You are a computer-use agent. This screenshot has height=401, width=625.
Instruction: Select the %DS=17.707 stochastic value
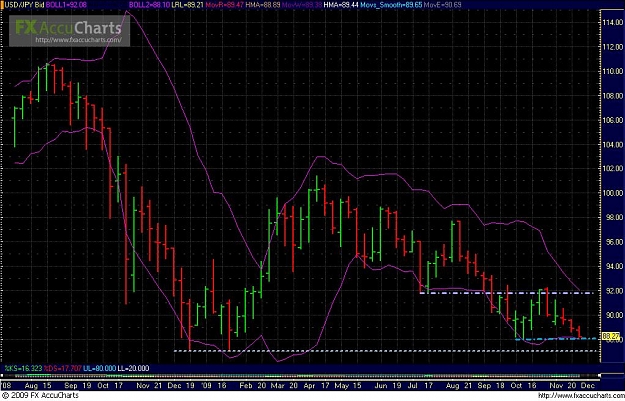[61, 368]
